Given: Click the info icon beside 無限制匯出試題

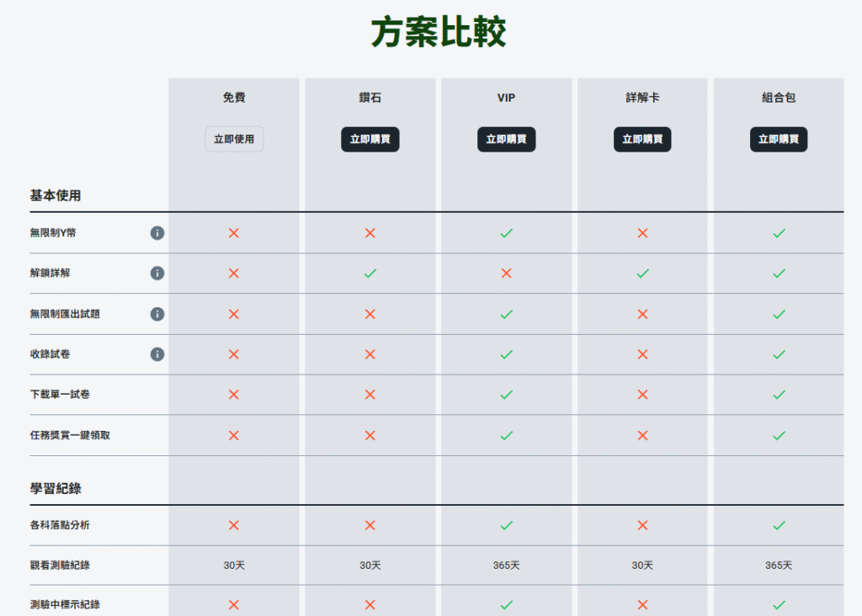Looking at the screenshot, I should point(157,314).
